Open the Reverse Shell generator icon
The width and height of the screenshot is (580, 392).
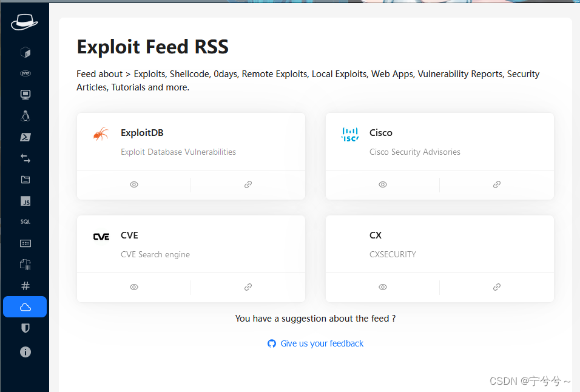click(x=25, y=52)
